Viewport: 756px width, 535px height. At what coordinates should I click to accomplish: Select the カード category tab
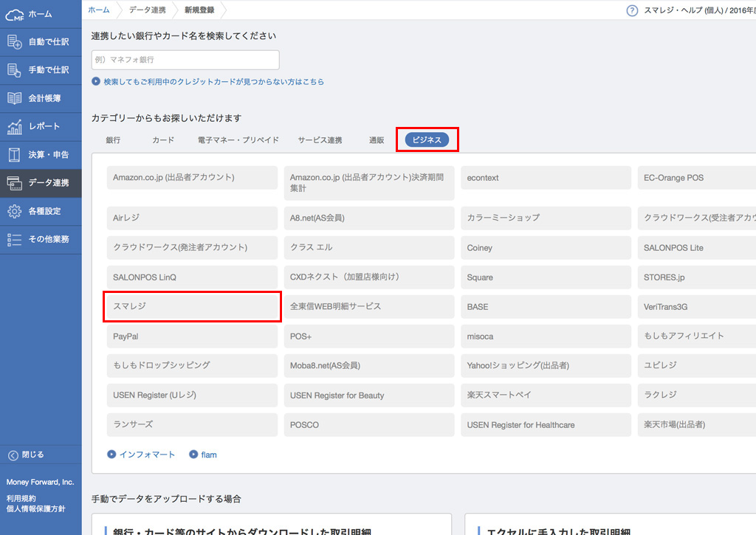coord(163,140)
